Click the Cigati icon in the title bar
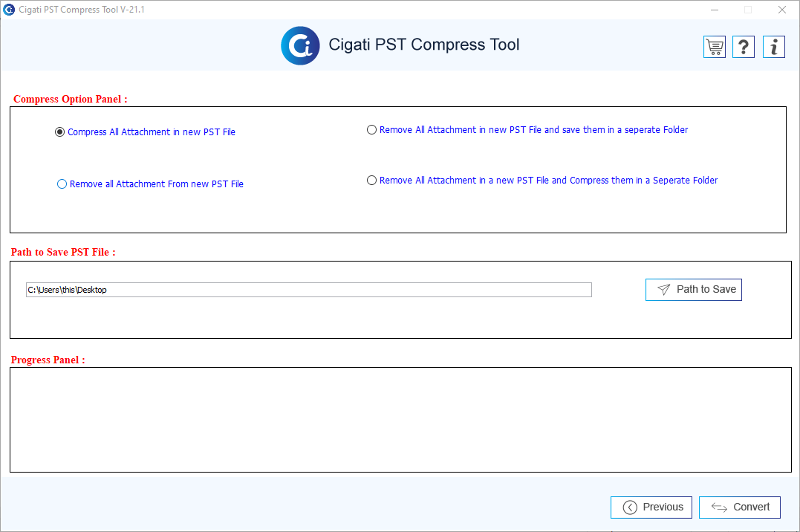 coord(9,9)
